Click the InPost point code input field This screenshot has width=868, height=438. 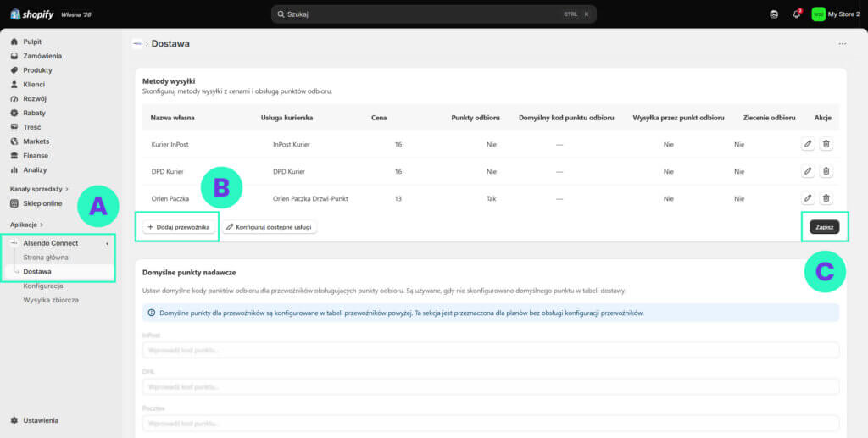click(491, 350)
